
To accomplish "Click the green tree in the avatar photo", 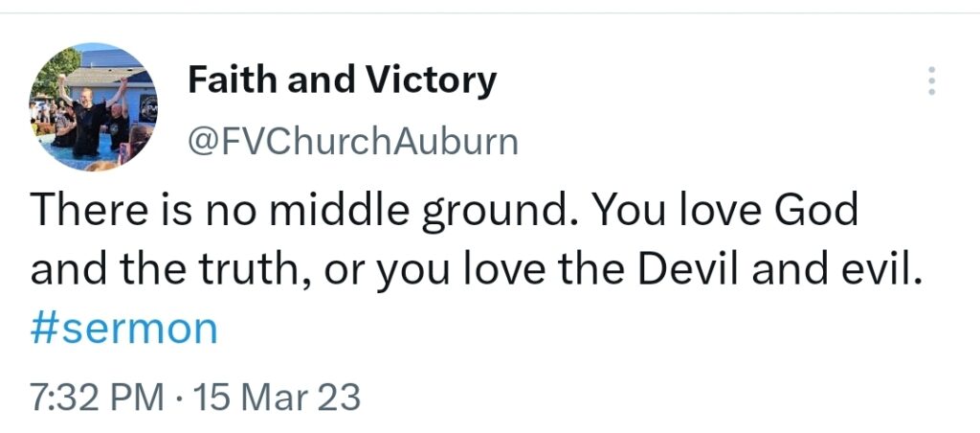I will (x=56, y=72).
